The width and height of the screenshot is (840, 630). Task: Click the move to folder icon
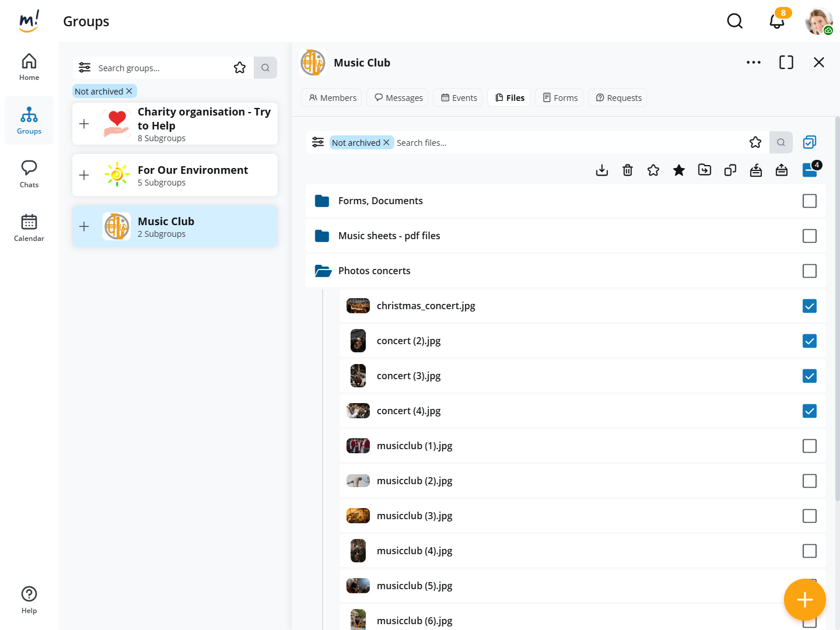[705, 170]
